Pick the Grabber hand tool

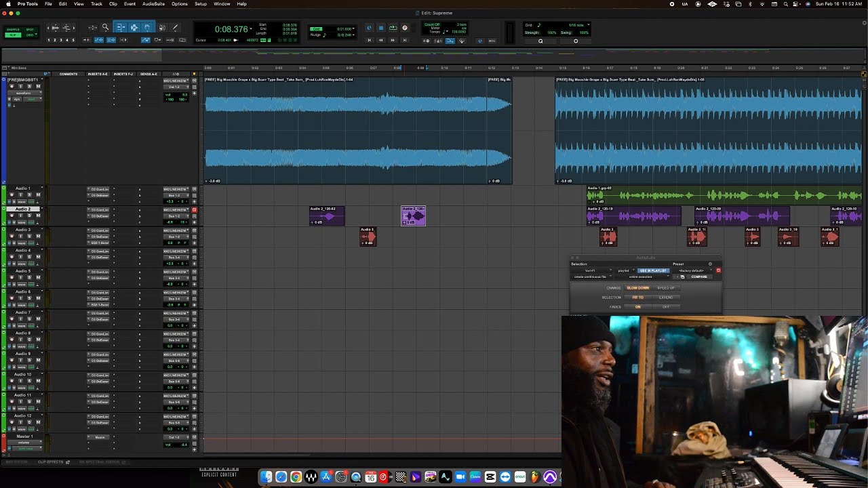[x=147, y=28]
